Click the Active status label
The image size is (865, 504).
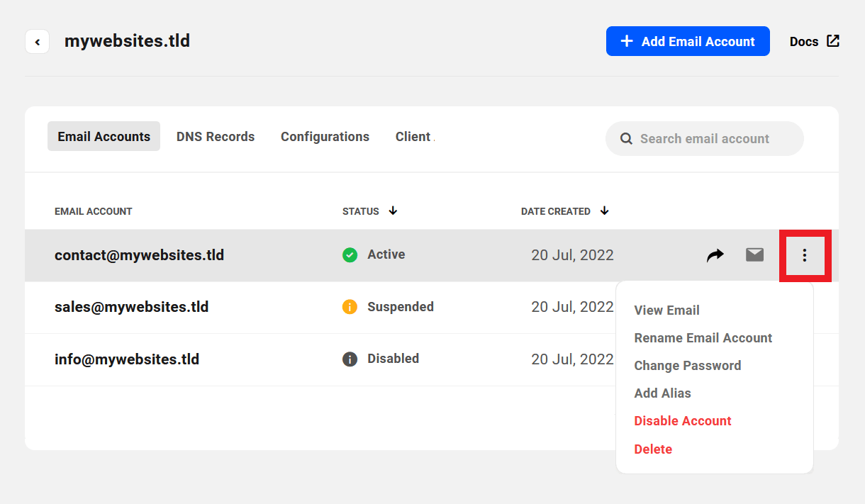pos(386,254)
